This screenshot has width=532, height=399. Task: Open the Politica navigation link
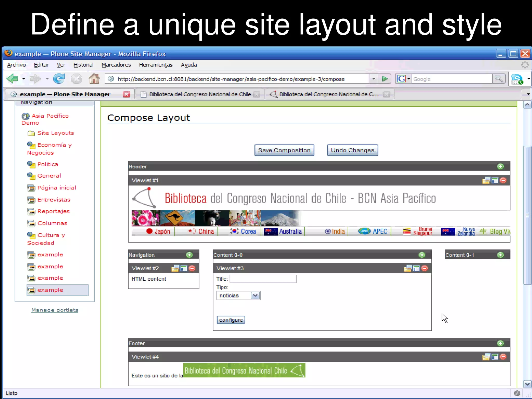48,164
